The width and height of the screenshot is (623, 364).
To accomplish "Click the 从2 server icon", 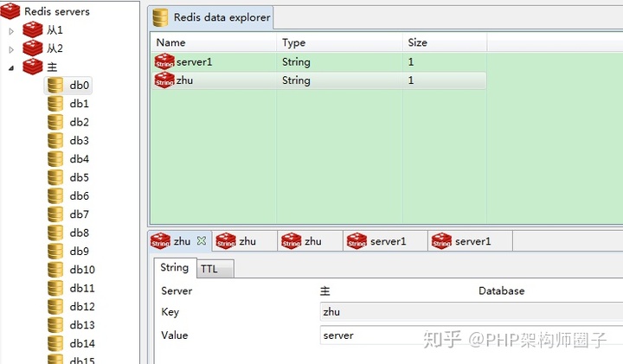I will (x=33, y=48).
